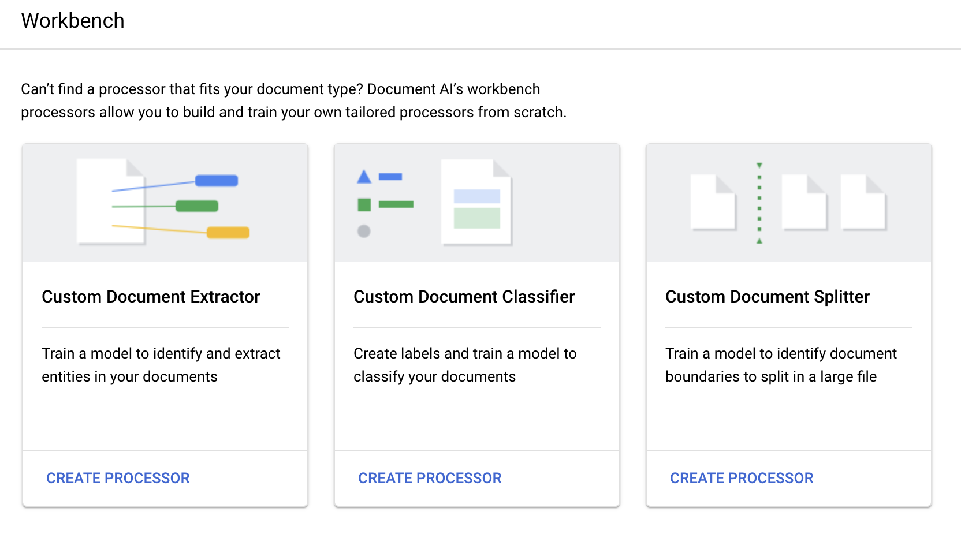Click the green dotted split line in Splitter illustration

tap(759, 203)
